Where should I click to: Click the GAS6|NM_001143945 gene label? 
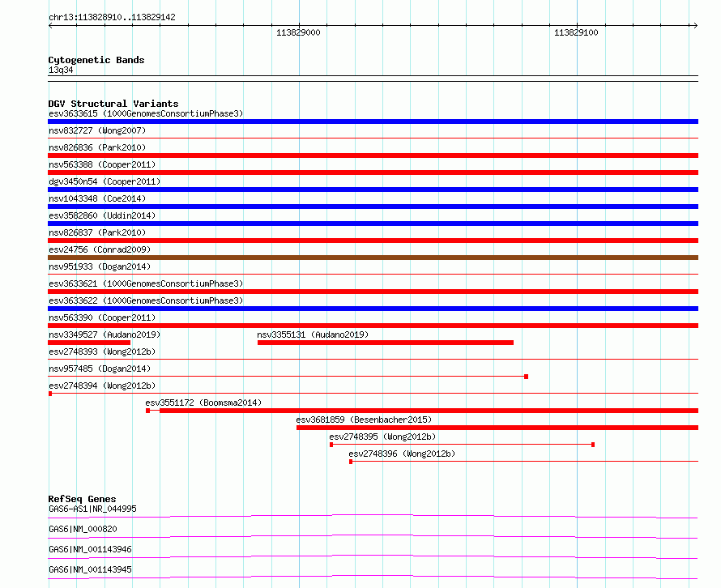click(90, 569)
